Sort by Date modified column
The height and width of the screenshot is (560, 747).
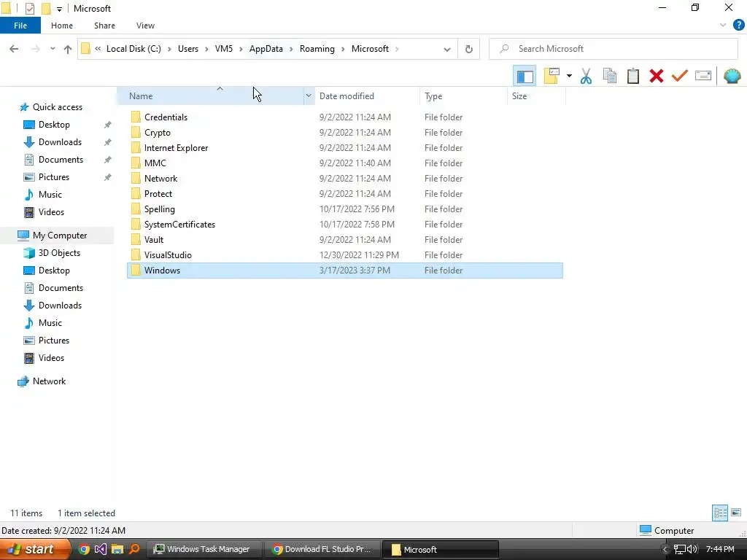(367, 96)
